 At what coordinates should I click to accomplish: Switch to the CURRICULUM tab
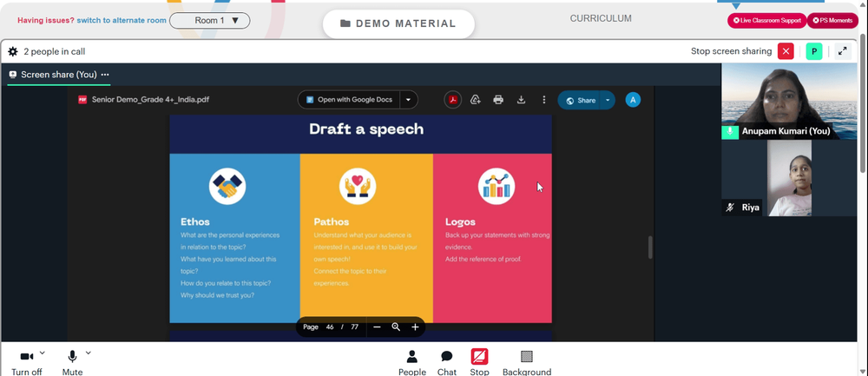[x=601, y=18]
